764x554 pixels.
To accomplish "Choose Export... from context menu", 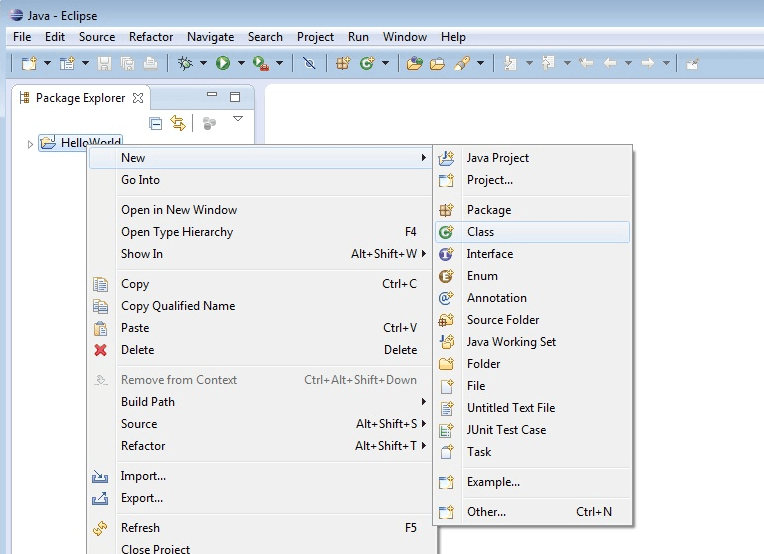I will tap(260, 498).
